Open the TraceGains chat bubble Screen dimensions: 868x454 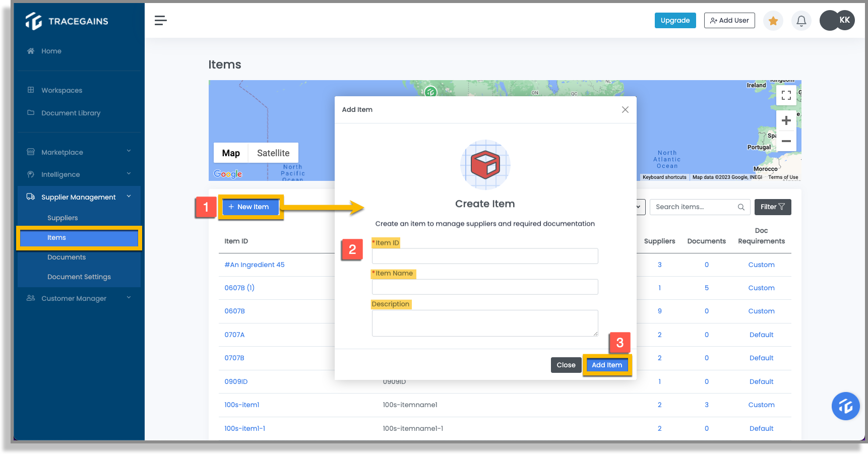click(x=845, y=406)
